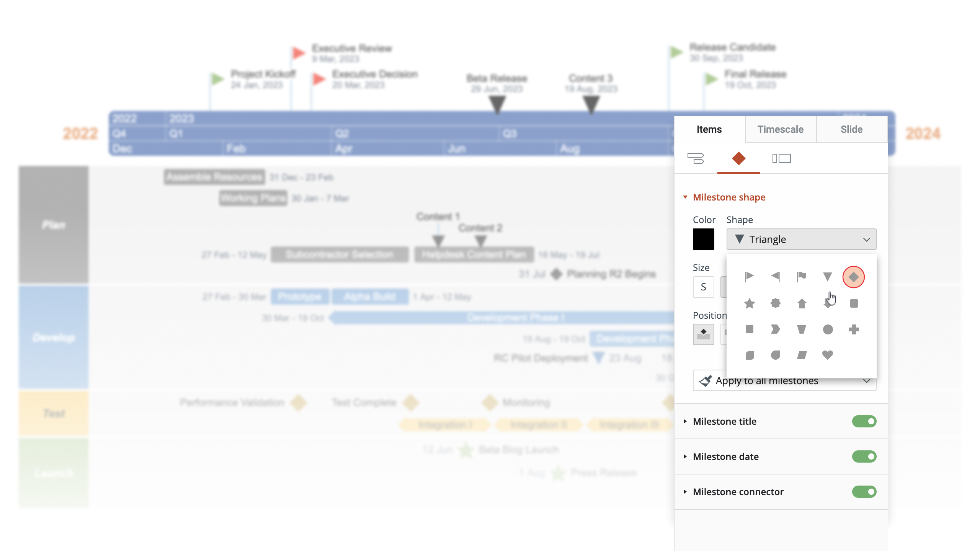Toggle Milestone connector visibility on
980x551 pixels.
click(864, 491)
